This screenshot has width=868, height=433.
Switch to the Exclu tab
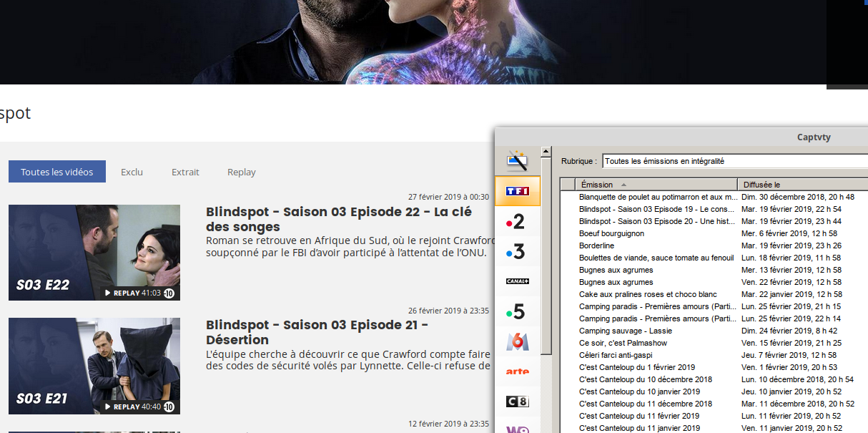132,172
